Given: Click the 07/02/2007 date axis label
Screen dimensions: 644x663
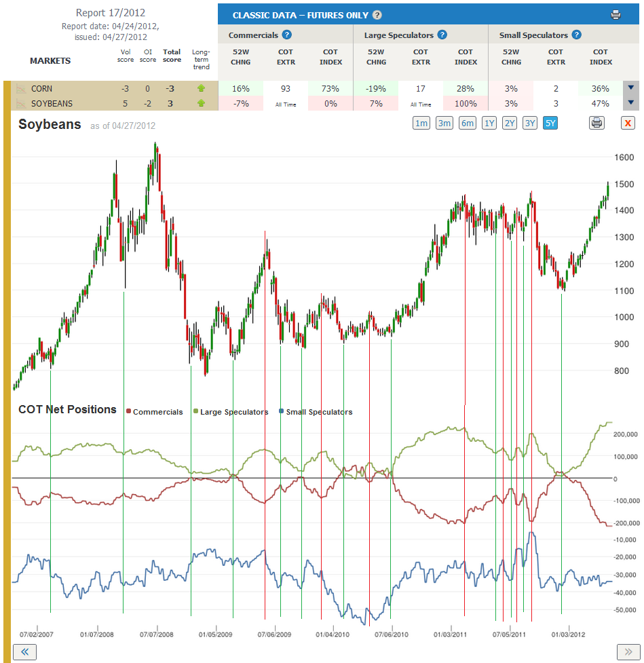Looking at the screenshot, I should 37,634.
